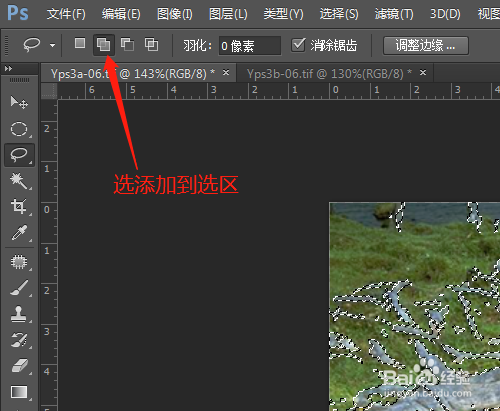This screenshot has height=411, width=500.
Task: Click the 调整边缘 ... button
Action: click(426, 45)
